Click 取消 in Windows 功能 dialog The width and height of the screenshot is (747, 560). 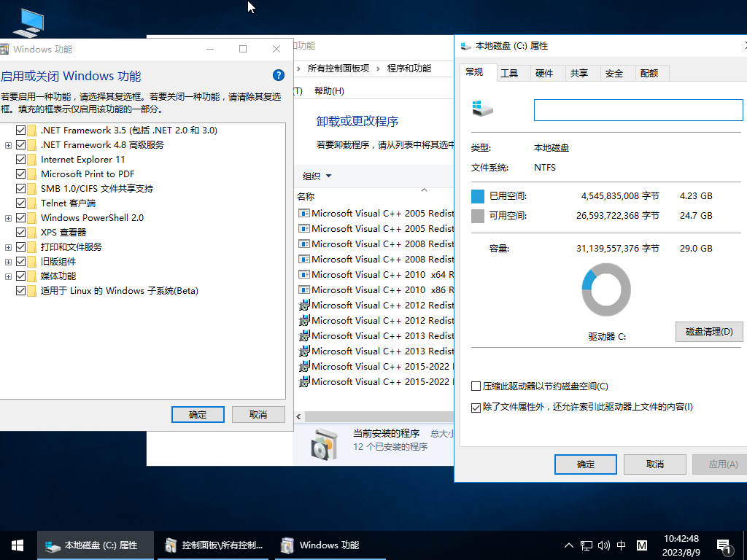258,415
